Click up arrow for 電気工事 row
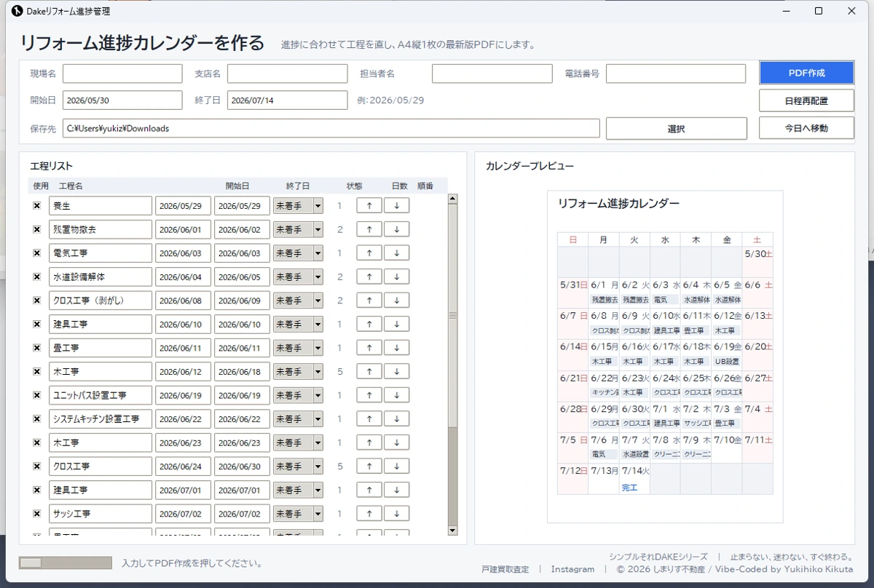Screen dimensions: 874x588 369,253
